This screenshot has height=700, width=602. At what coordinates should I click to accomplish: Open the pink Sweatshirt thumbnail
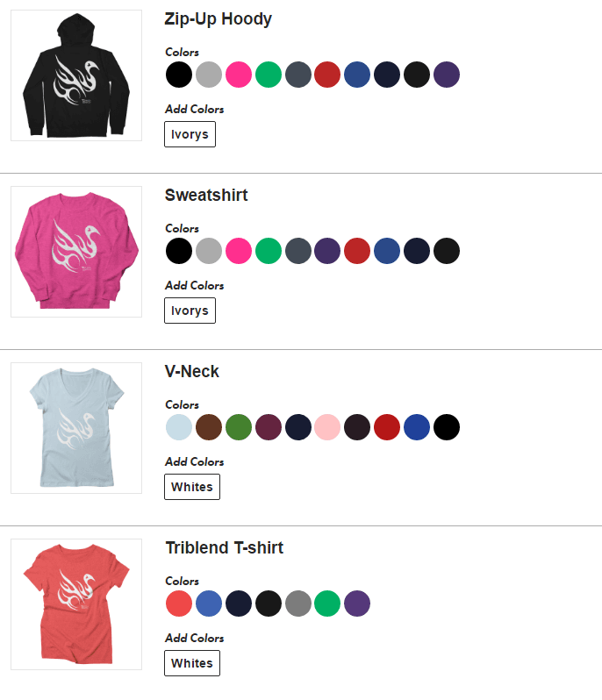tap(76, 252)
